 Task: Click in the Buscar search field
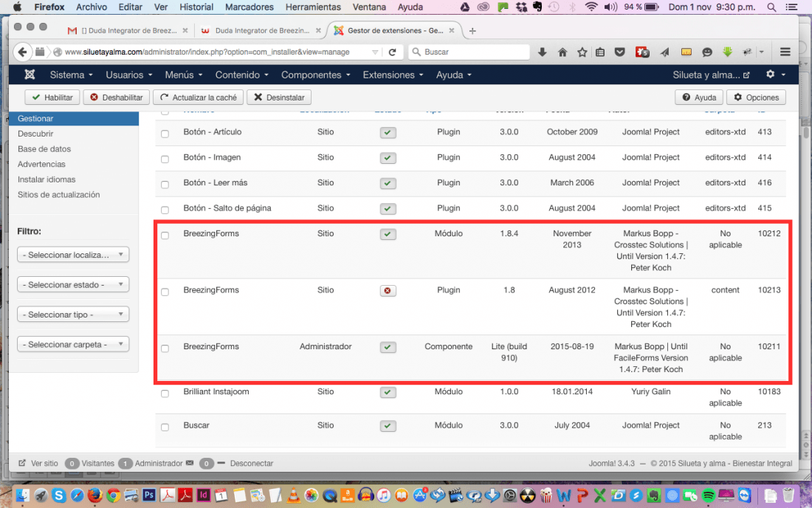[x=469, y=52]
